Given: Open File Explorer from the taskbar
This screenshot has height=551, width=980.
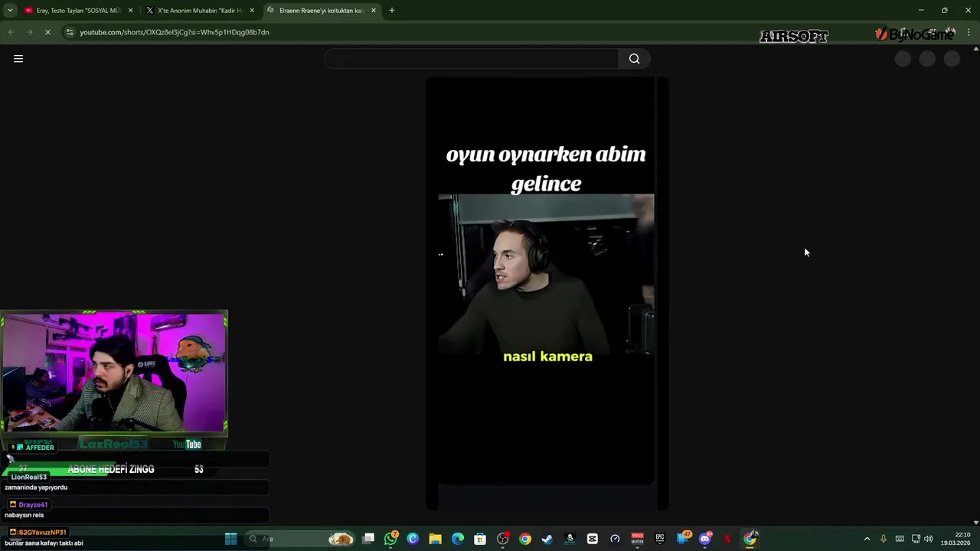Looking at the screenshot, I should (435, 539).
